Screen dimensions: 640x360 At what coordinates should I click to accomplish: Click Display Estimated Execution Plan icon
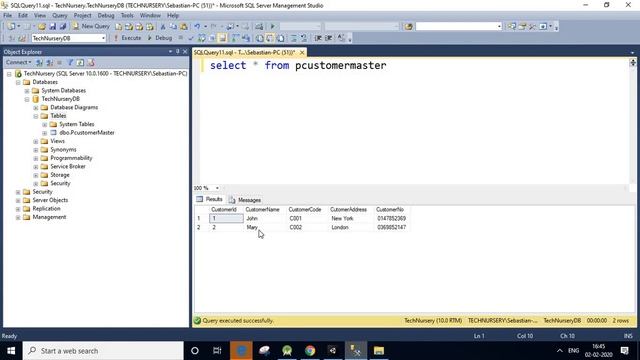pyautogui.click(x=201, y=38)
